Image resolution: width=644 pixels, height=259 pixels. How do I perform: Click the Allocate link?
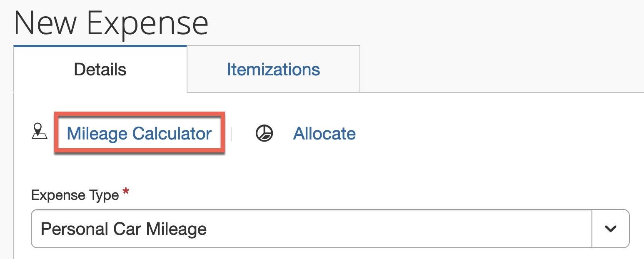click(x=324, y=133)
